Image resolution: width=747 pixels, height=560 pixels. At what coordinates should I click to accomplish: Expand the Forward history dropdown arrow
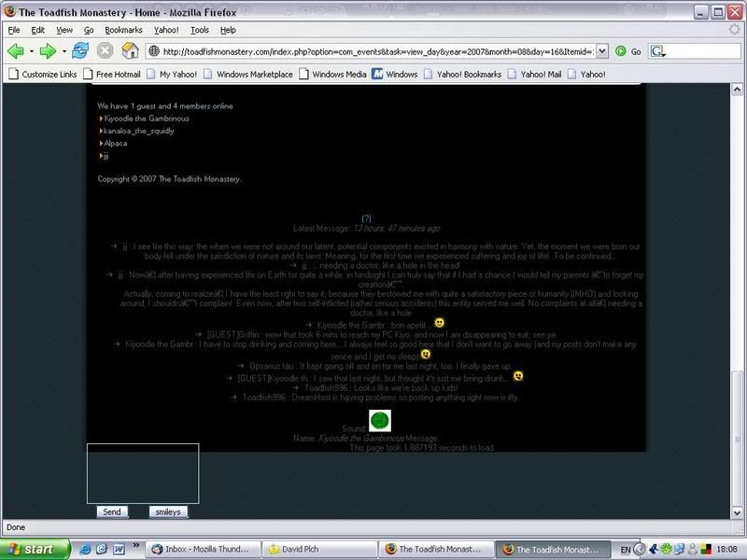63,51
